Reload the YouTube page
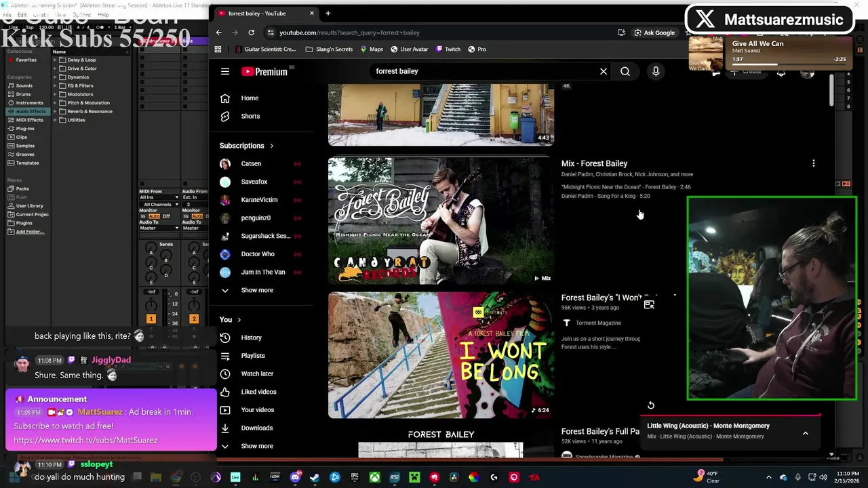 pos(251,33)
